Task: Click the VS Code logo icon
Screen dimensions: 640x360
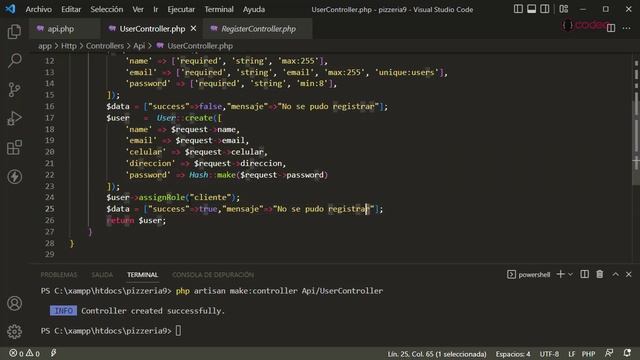Action: tap(10, 9)
